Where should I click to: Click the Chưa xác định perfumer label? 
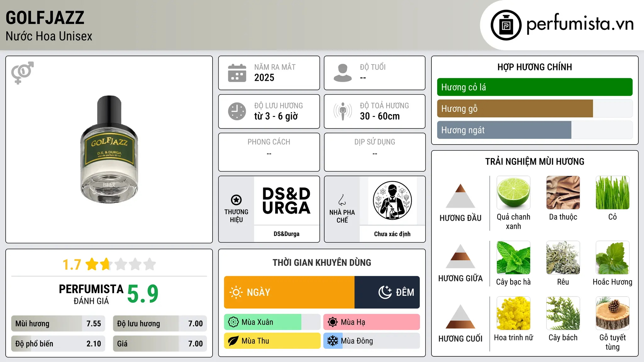click(x=392, y=234)
